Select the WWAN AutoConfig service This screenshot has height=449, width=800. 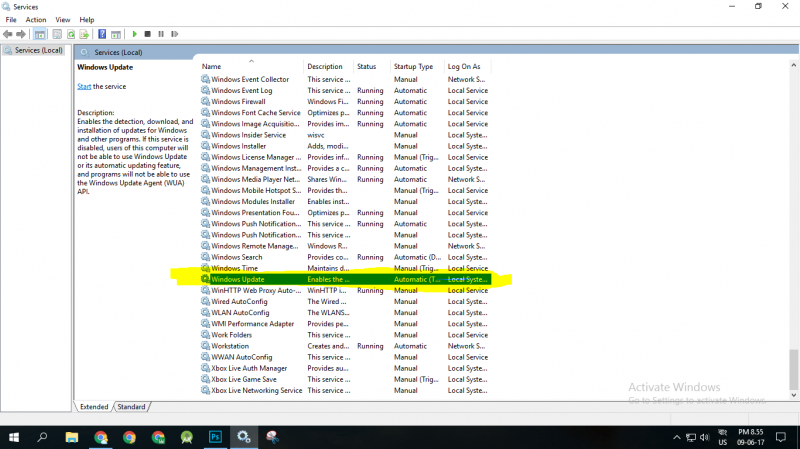(345, 357)
